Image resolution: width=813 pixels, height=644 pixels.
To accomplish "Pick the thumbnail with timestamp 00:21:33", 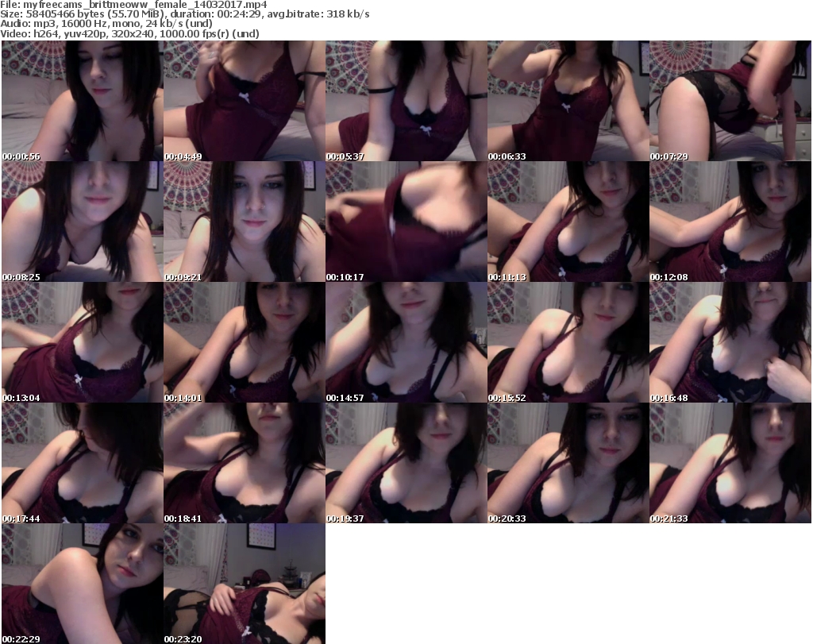I will click(730, 462).
